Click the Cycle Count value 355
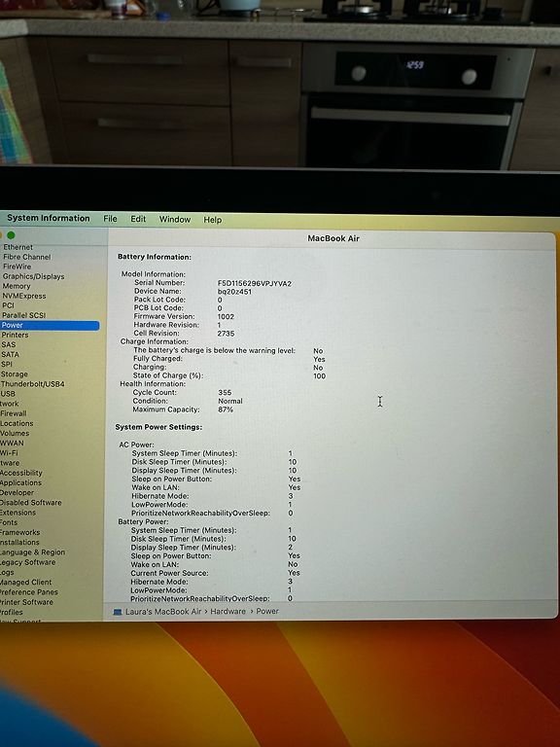This screenshot has width=560, height=747. click(225, 393)
